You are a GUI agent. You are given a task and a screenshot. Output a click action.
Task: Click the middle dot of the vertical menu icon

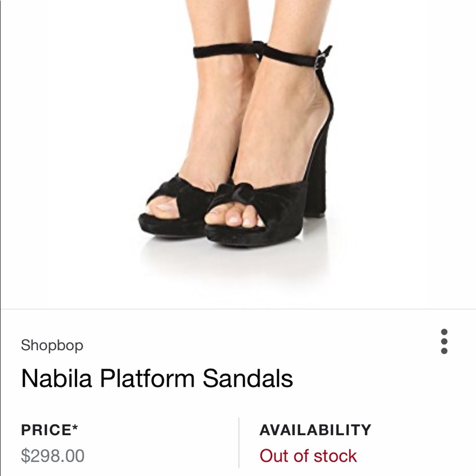point(444,341)
